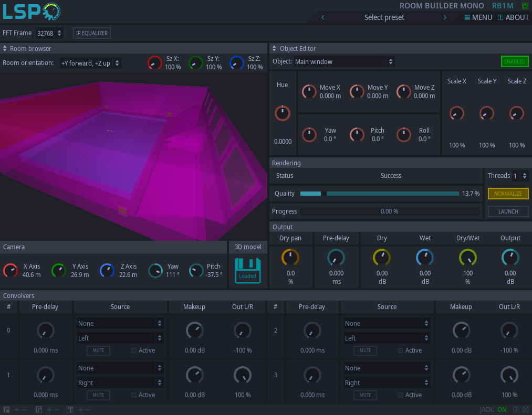The image size is (532, 415).
Task: Enable the Active checkbox for convolver 0
Action: pyautogui.click(x=134, y=350)
